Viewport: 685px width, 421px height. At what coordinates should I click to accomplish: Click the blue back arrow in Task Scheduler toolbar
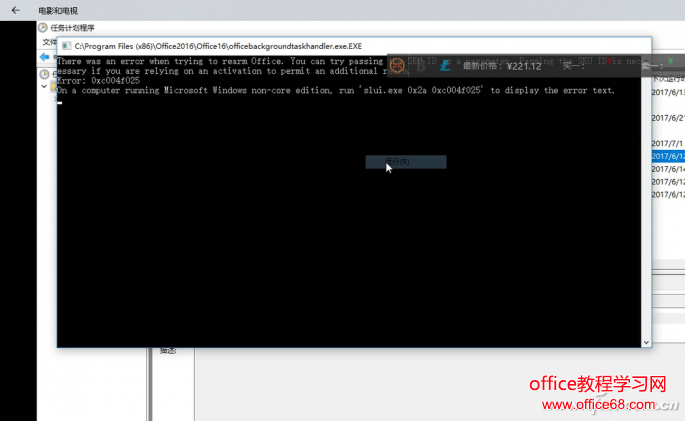pos(44,57)
